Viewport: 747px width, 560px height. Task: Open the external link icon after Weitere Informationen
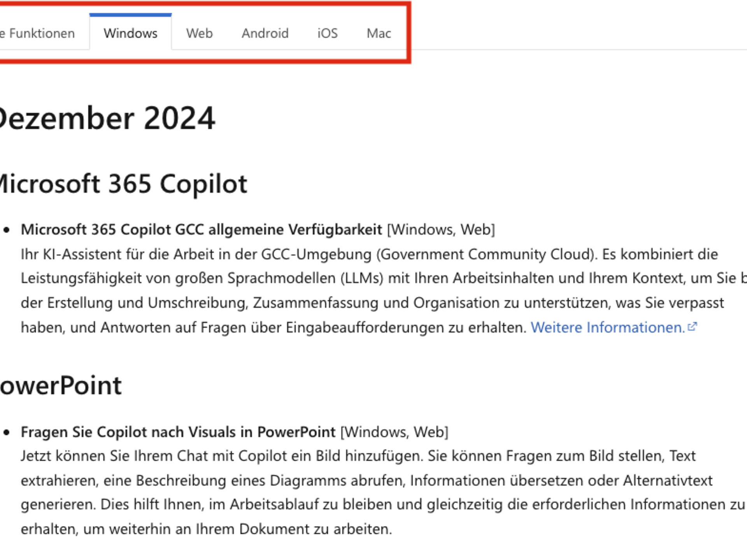point(692,327)
